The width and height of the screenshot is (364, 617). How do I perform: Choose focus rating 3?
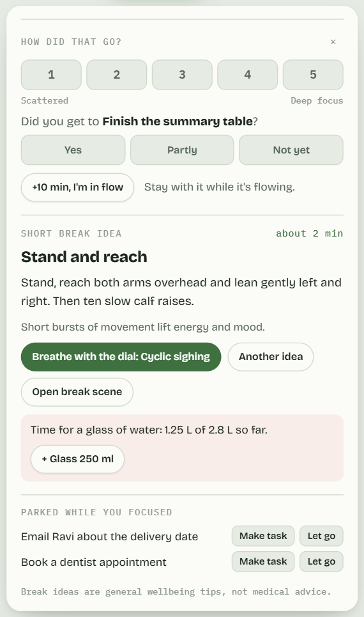coord(182,75)
